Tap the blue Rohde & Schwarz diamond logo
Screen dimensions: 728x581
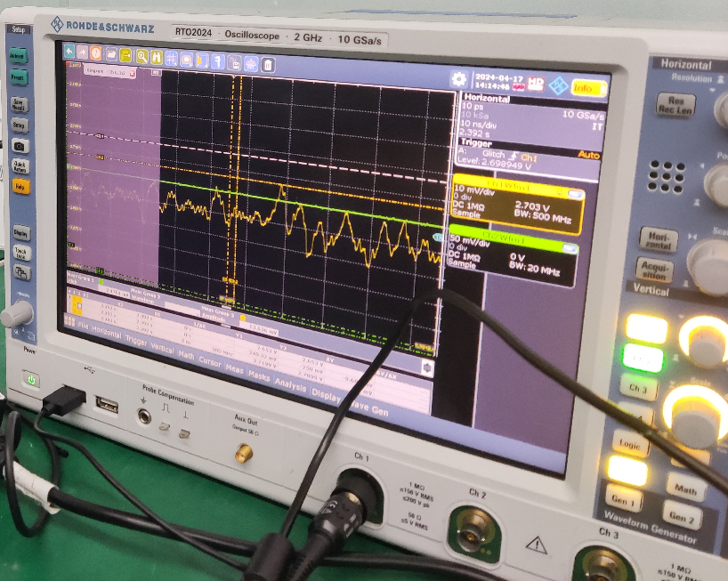coord(558,85)
